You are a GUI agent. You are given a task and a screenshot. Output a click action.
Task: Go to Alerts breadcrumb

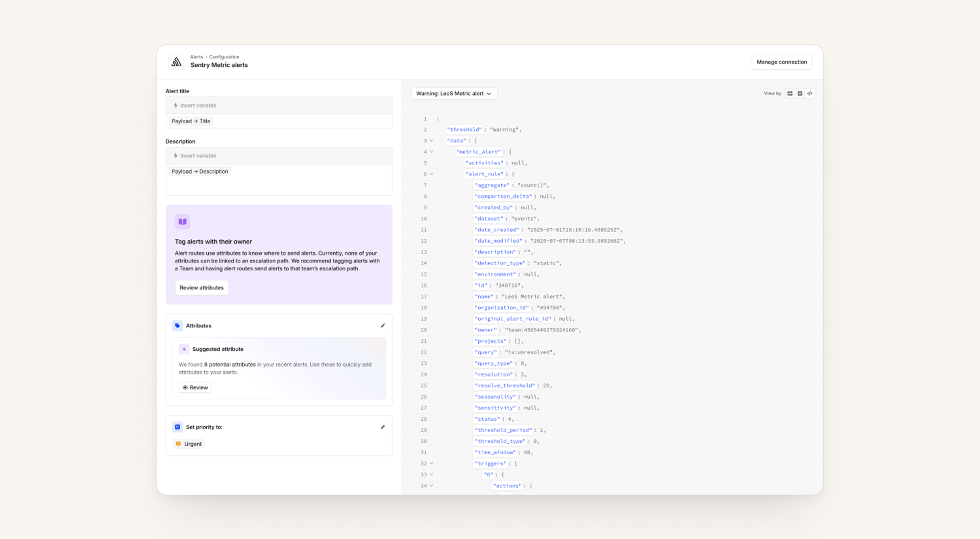(196, 57)
